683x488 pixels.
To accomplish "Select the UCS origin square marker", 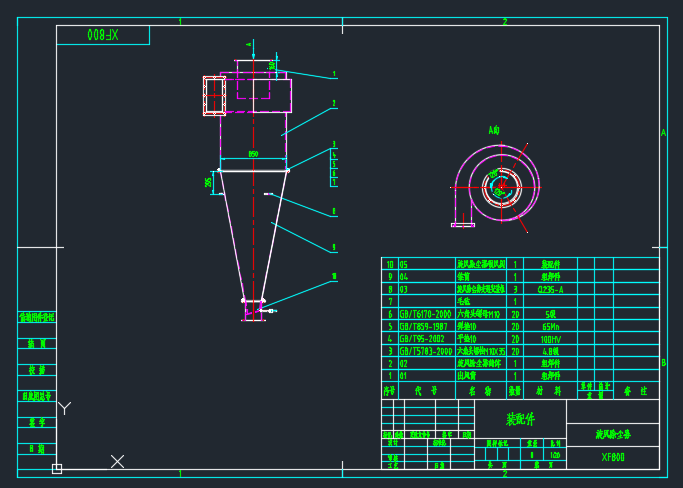I will point(57,469).
